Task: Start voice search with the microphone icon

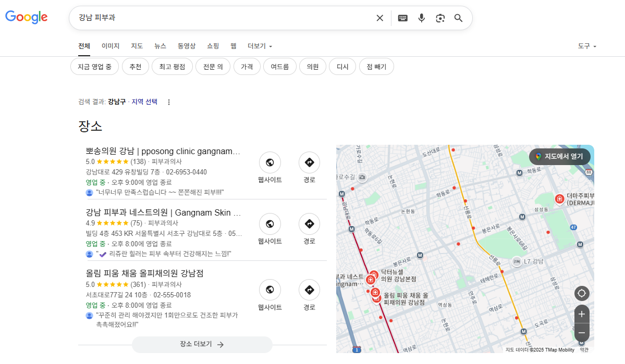Action: [421, 18]
